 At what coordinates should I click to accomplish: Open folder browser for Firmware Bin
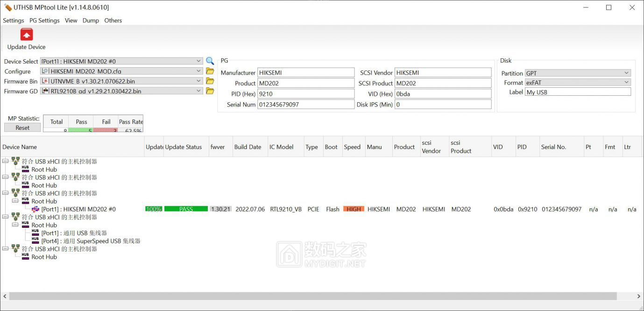click(210, 81)
